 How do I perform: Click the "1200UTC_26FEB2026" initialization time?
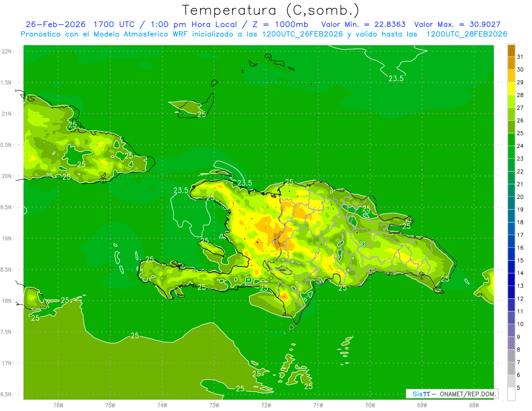[x=303, y=34]
